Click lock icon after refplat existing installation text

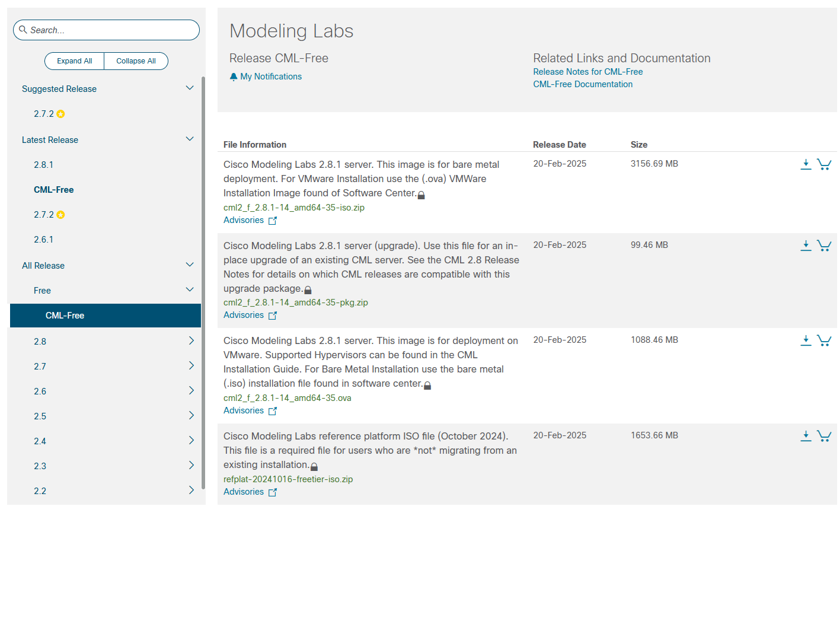(314, 467)
